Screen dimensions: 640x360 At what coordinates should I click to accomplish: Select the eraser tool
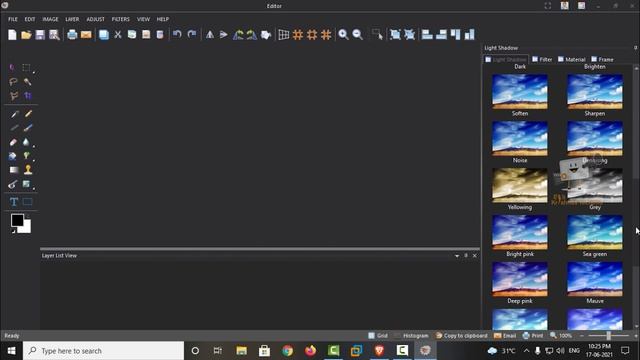[x=13, y=142]
